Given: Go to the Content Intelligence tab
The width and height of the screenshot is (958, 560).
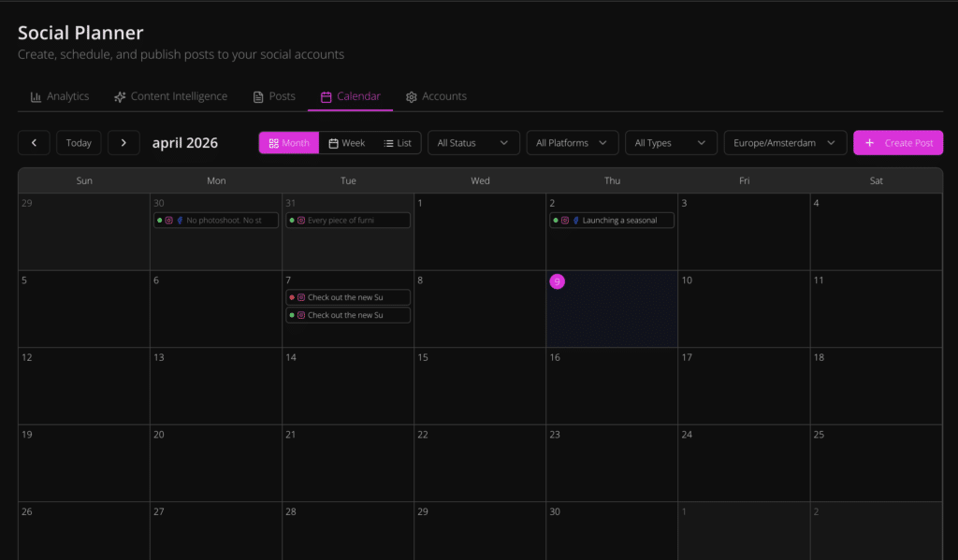Looking at the screenshot, I should 170,96.
